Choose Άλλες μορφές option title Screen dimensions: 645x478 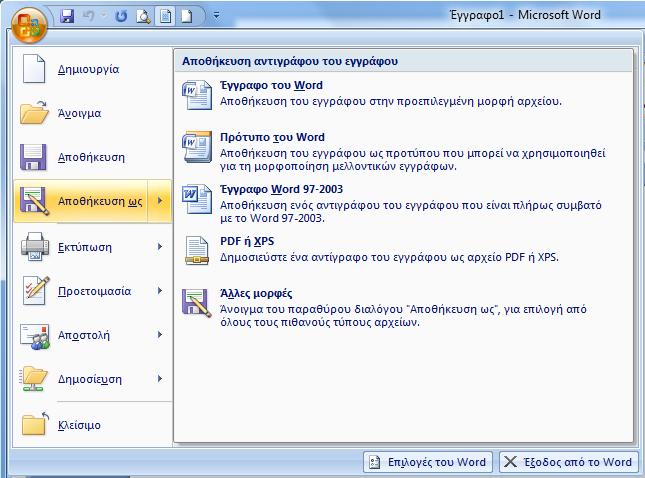click(256, 293)
